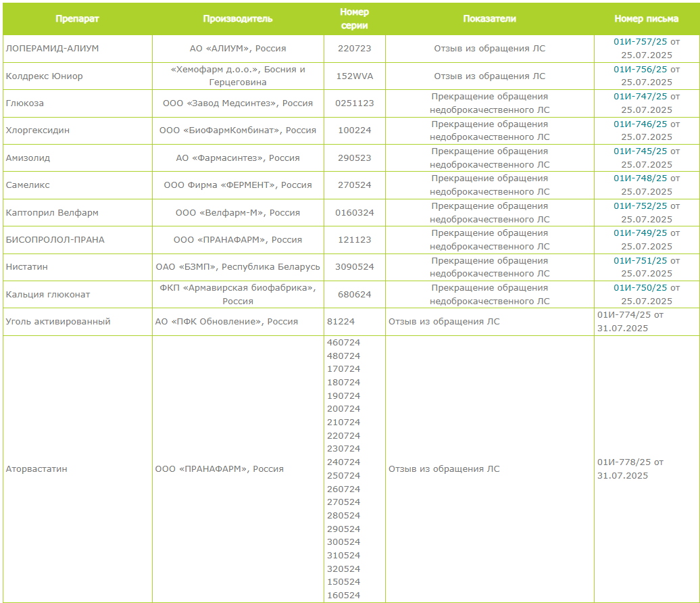The height and width of the screenshot is (603, 700).
Task: Open letter link 01И-757/25
Action: [x=640, y=41]
